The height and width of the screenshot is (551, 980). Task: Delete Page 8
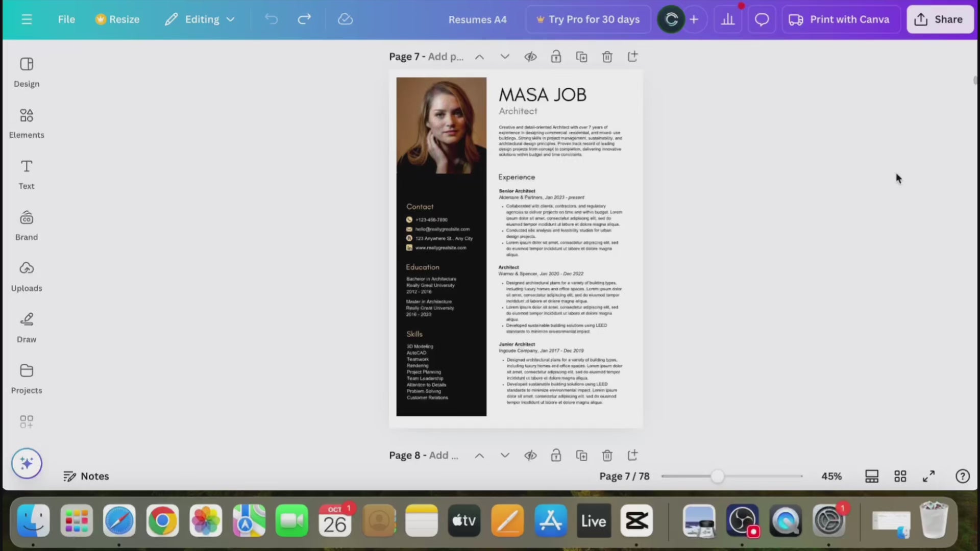[607, 455]
